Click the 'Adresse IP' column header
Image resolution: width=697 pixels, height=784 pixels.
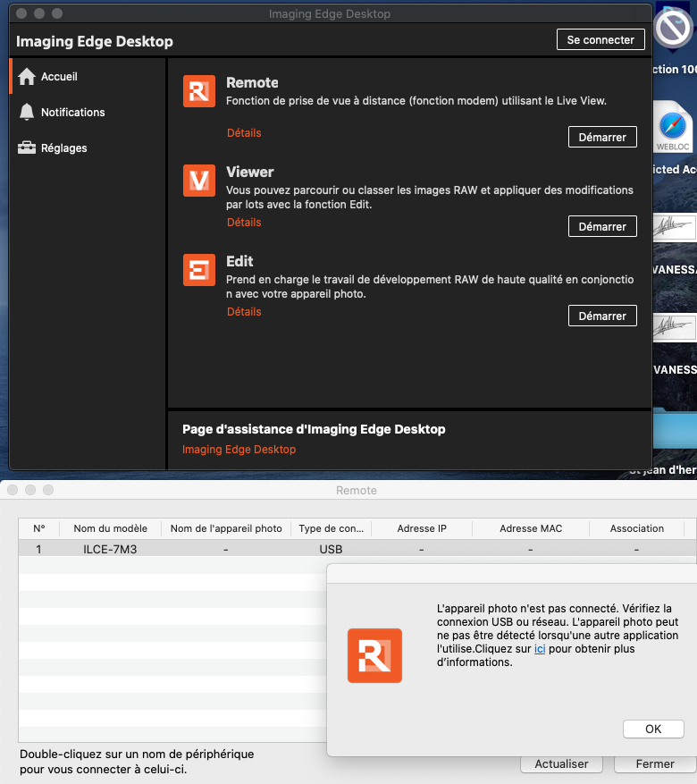click(x=422, y=528)
